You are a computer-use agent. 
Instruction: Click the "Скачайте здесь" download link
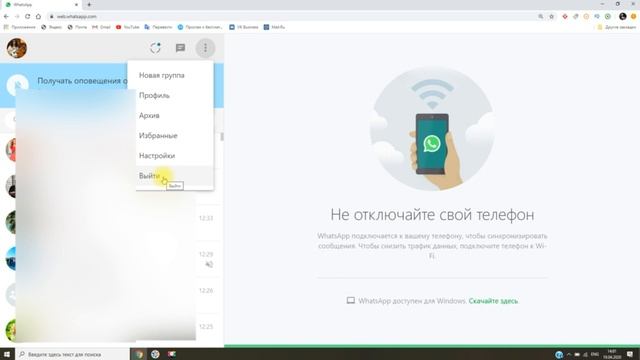click(493, 301)
